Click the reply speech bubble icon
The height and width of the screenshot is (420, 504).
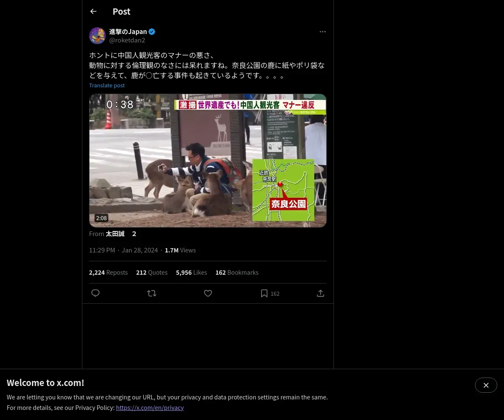[x=95, y=293]
